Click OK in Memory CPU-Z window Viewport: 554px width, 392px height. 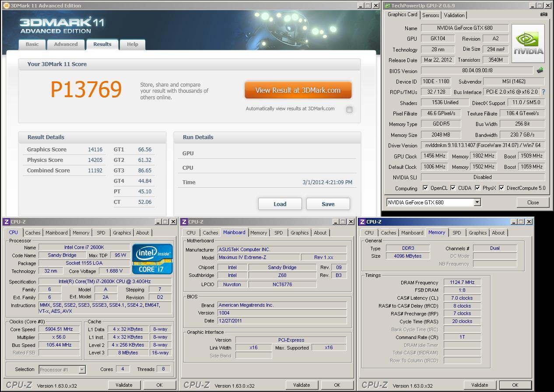point(515,385)
